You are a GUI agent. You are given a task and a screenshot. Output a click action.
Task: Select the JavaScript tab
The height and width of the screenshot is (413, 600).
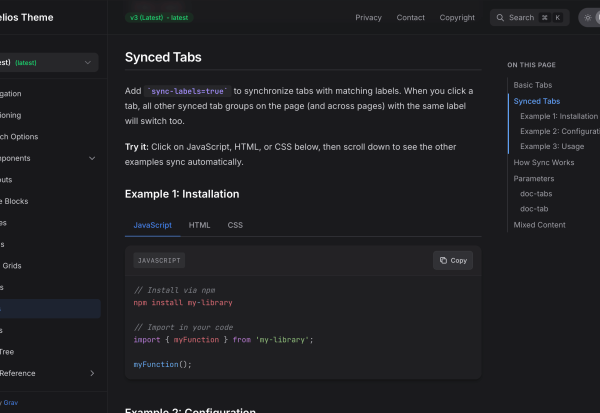click(152, 225)
